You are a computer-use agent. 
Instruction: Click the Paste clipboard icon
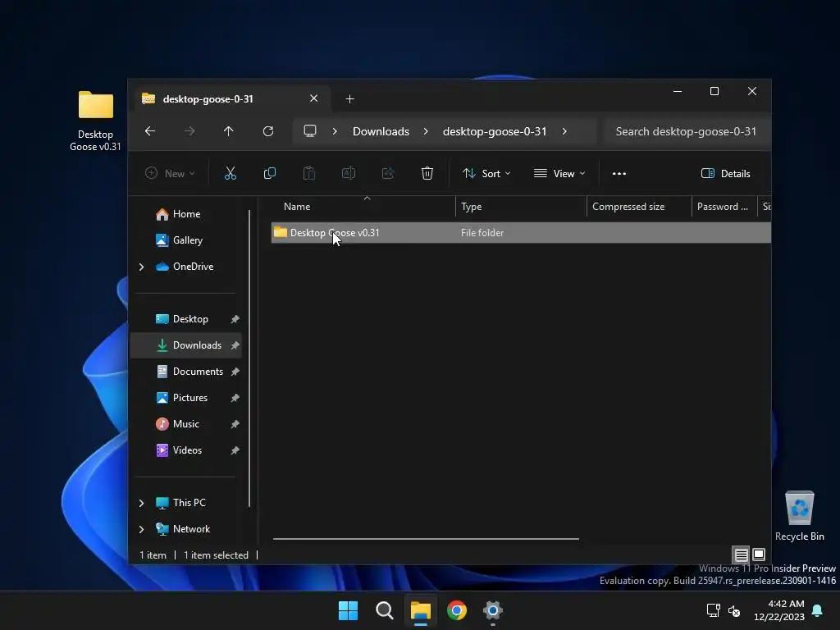309,174
